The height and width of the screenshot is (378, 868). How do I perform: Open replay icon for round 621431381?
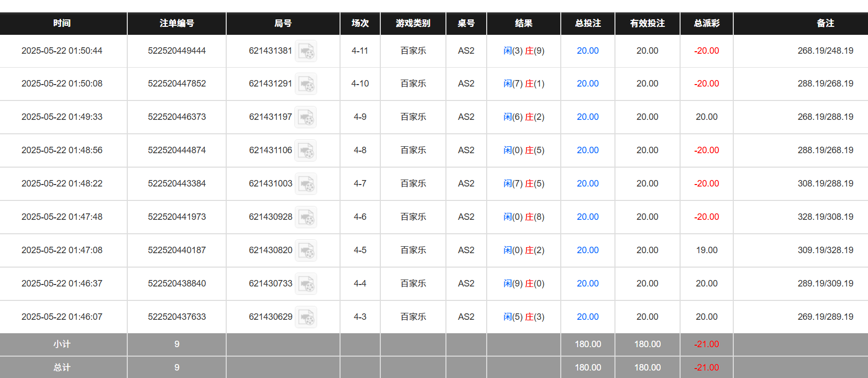[x=306, y=51]
